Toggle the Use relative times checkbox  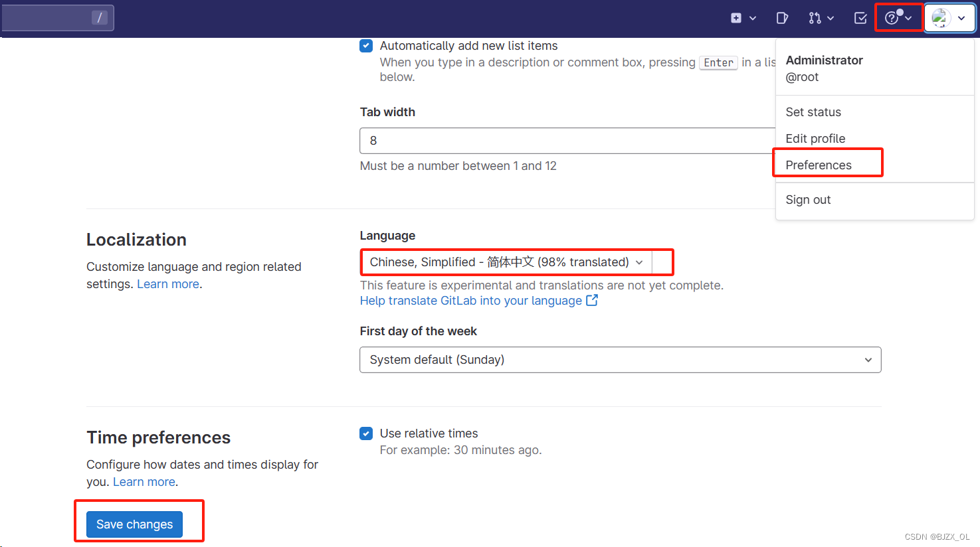tap(366, 433)
